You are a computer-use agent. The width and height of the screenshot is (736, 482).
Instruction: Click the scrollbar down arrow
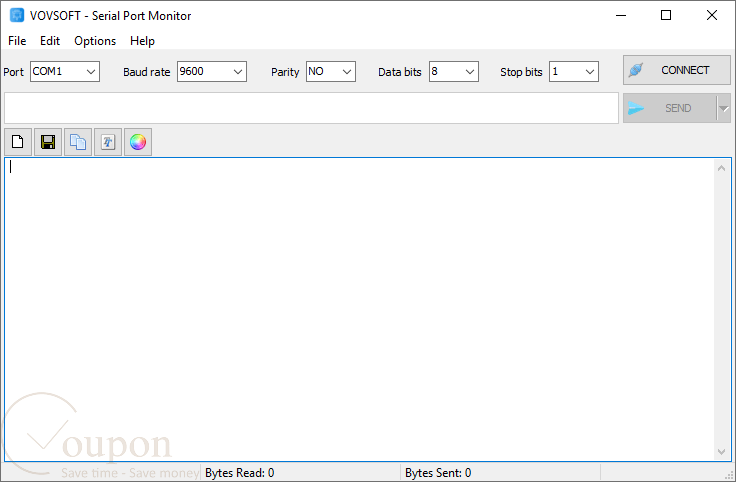pos(721,451)
